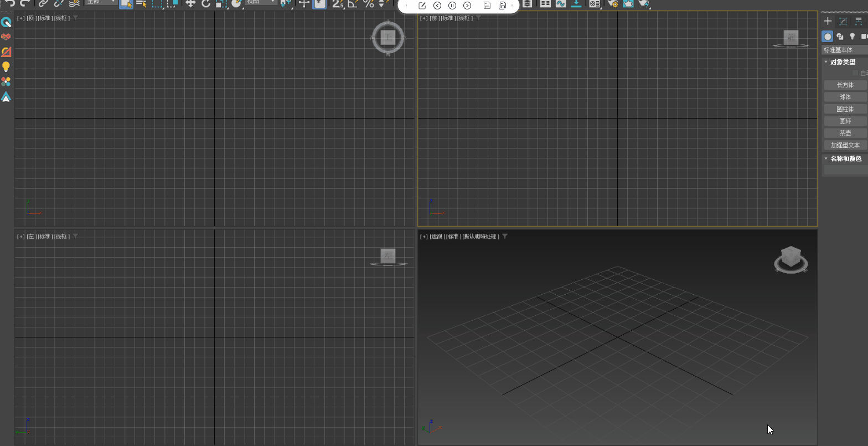Screen dimensions: 868x446
Task: Click the Select and Manipulate cross icon
Action: [x=304, y=3]
